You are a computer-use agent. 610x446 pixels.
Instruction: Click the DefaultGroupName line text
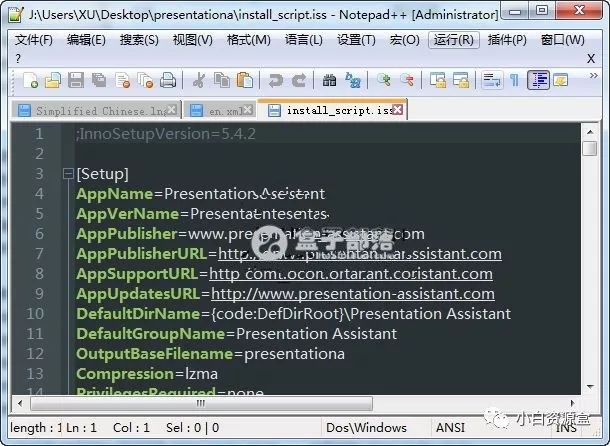(236, 334)
